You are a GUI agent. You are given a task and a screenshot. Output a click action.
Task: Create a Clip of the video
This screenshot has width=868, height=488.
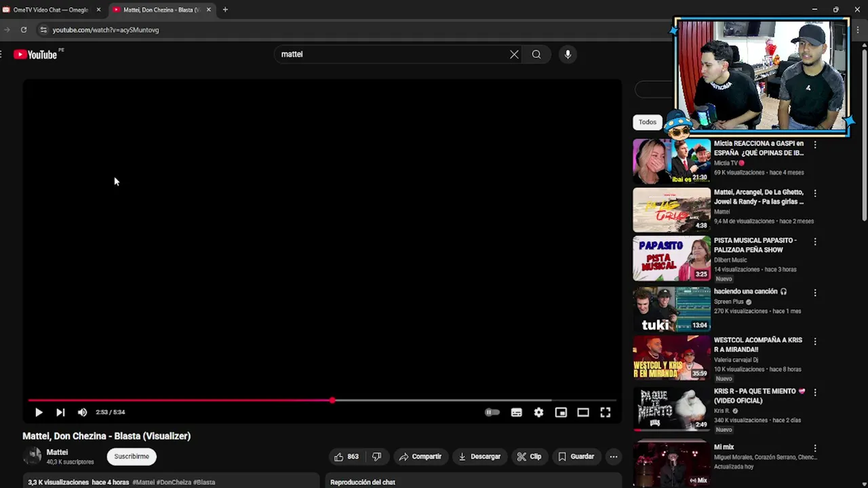pos(529,457)
